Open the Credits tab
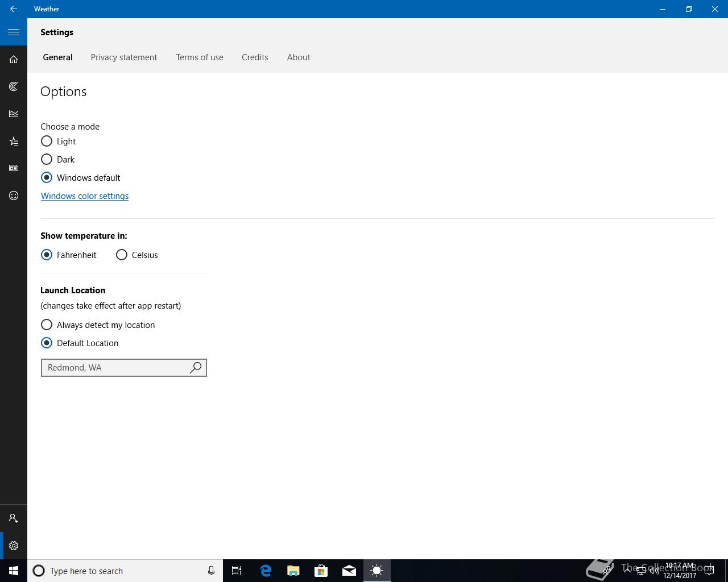Viewport: 728px width, 582px height. pyautogui.click(x=255, y=57)
